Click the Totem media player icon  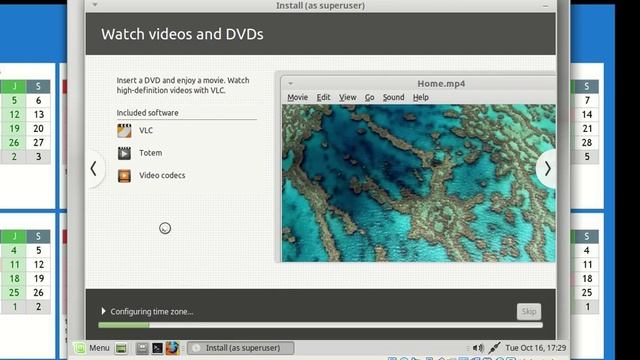[124, 153]
